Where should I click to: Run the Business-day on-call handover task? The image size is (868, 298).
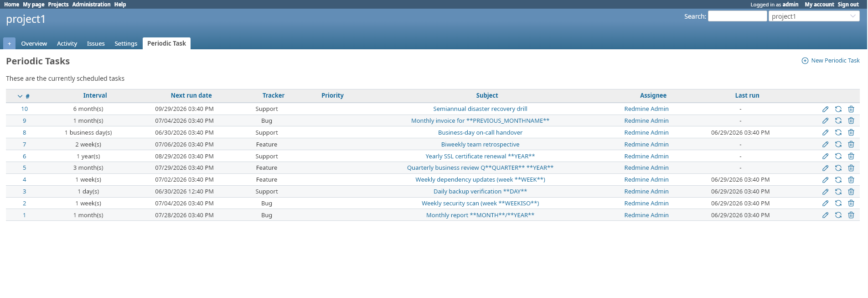(838, 132)
